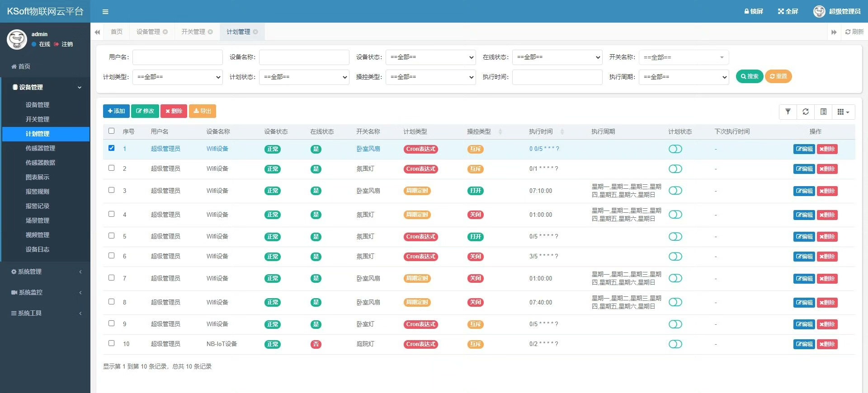Uncheck the row 1 checkbox
Image resolution: width=868 pixels, height=393 pixels.
click(x=111, y=148)
